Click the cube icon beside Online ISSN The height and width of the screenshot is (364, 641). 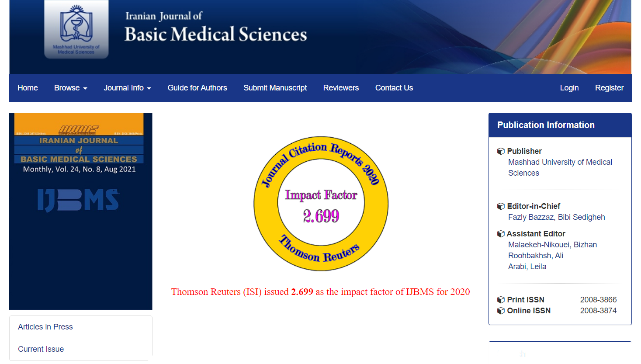click(501, 311)
